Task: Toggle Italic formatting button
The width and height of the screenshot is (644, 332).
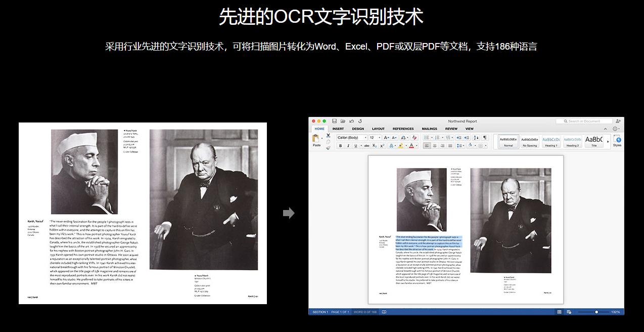Action: [348, 146]
